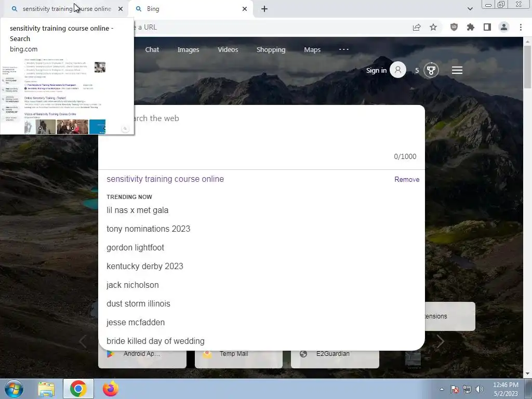Remove the search history suggestion

click(x=407, y=179)
